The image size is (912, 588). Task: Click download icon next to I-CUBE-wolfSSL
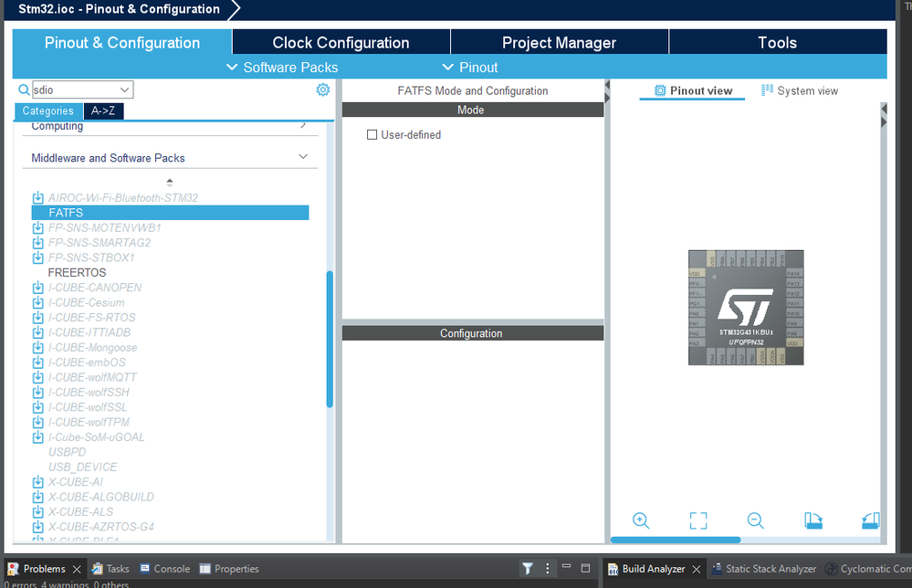(37, 407)
